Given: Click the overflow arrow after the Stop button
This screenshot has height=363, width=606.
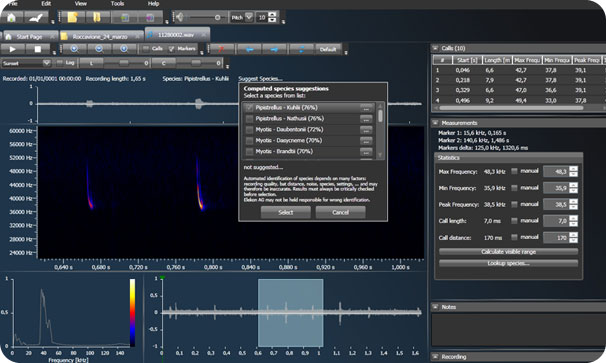Looking at the screenshot, I should [x=54, y=53].
